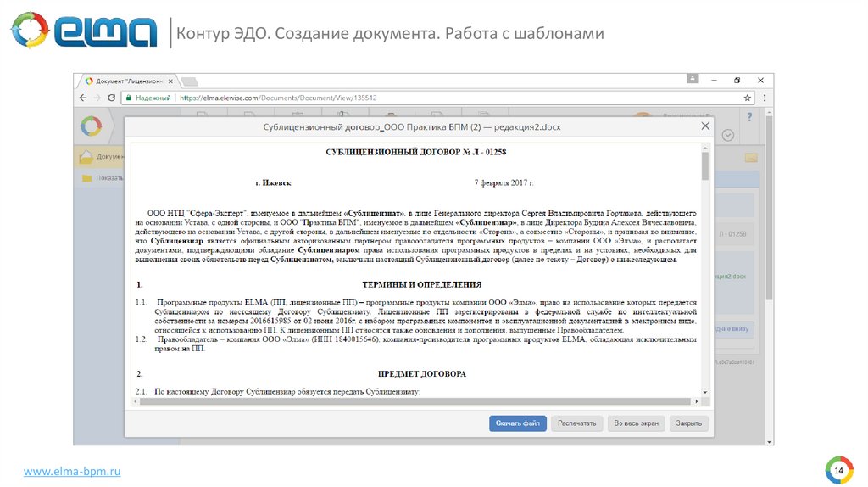Open document with Во весь экран button
Image resolution: width=868 pixels, height=487 pixels.
click(x=636, y=423)
